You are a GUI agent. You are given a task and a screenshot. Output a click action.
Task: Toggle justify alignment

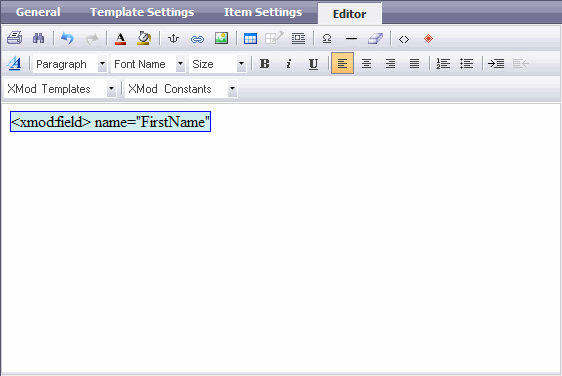[x=414, y=64]
